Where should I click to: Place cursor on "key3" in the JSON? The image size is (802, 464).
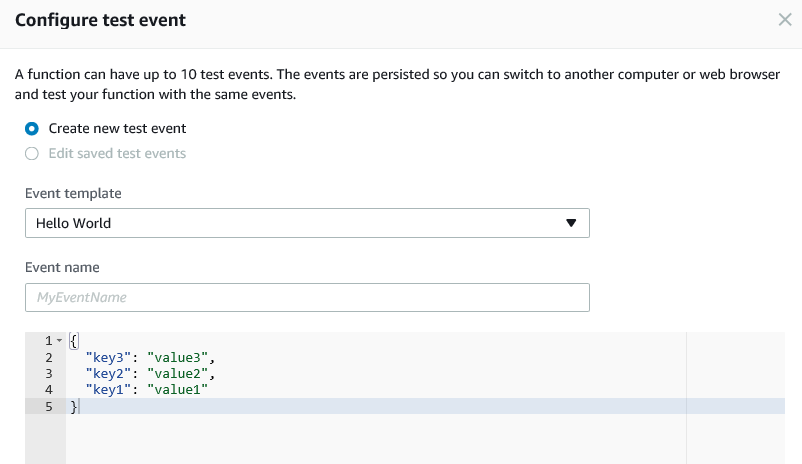(x=108, y=357)
